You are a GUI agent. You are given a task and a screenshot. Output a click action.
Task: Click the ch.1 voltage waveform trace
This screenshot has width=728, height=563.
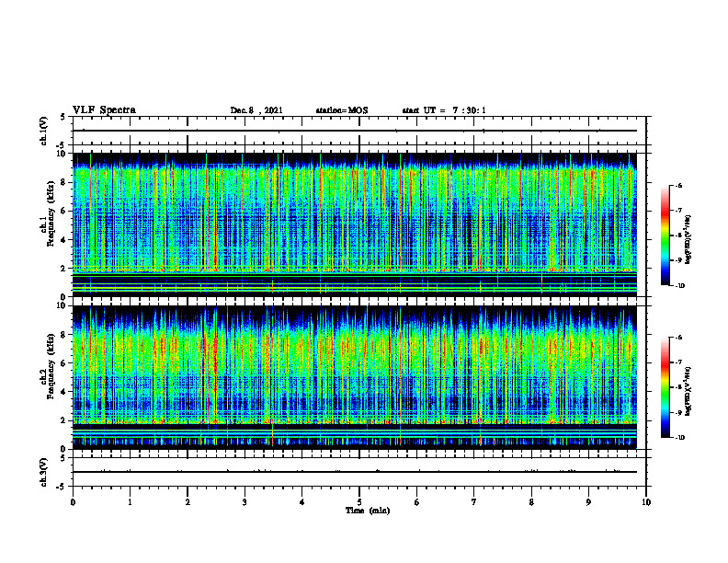[x=355, y=131]
